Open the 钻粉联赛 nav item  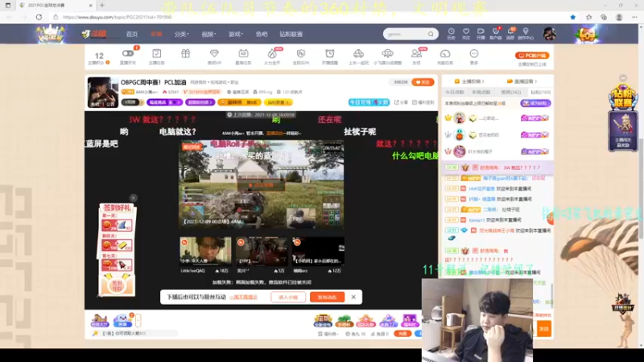click(x=291, y=34)
